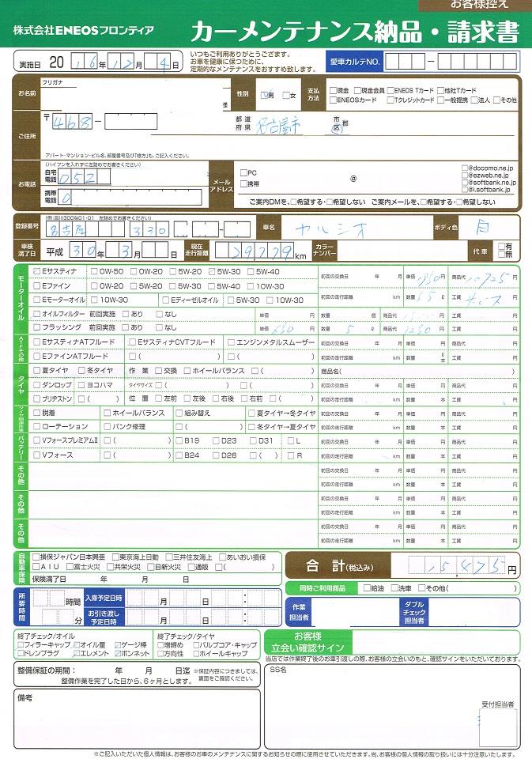Tick the 男 gender checkbox
This screenshot has width=532, height=759.
264,96
